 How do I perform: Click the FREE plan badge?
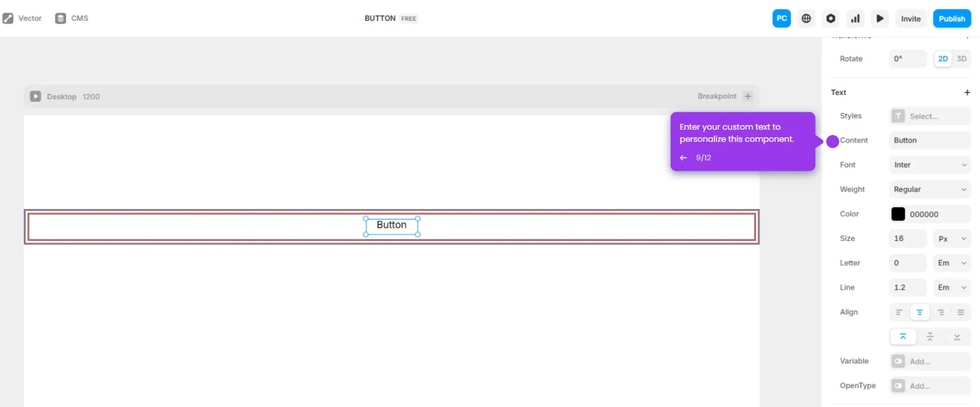[x=409, y=19]
